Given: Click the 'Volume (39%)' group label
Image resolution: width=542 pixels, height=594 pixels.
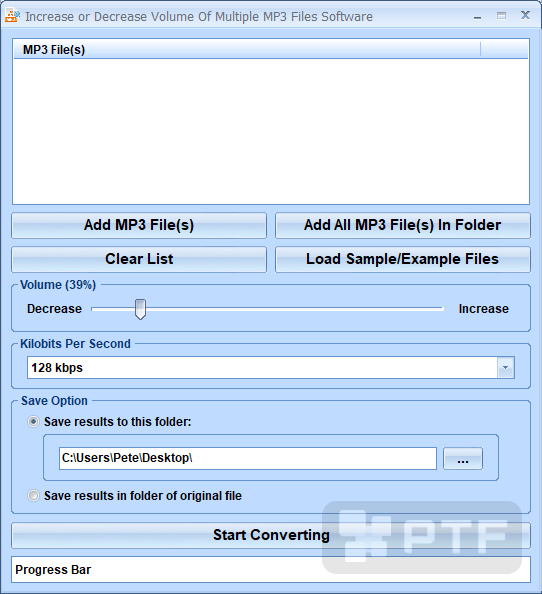Looking at the screenshot, I should [x=58, y=285].
